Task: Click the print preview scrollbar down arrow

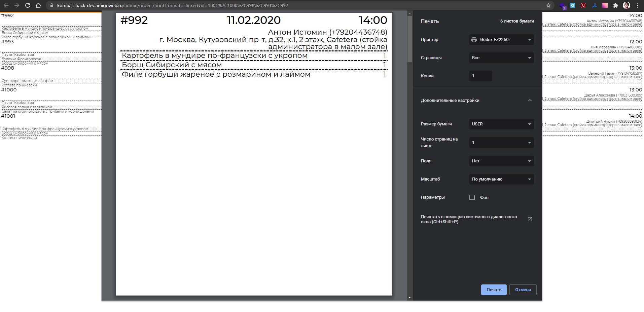Action: point(409,298)
